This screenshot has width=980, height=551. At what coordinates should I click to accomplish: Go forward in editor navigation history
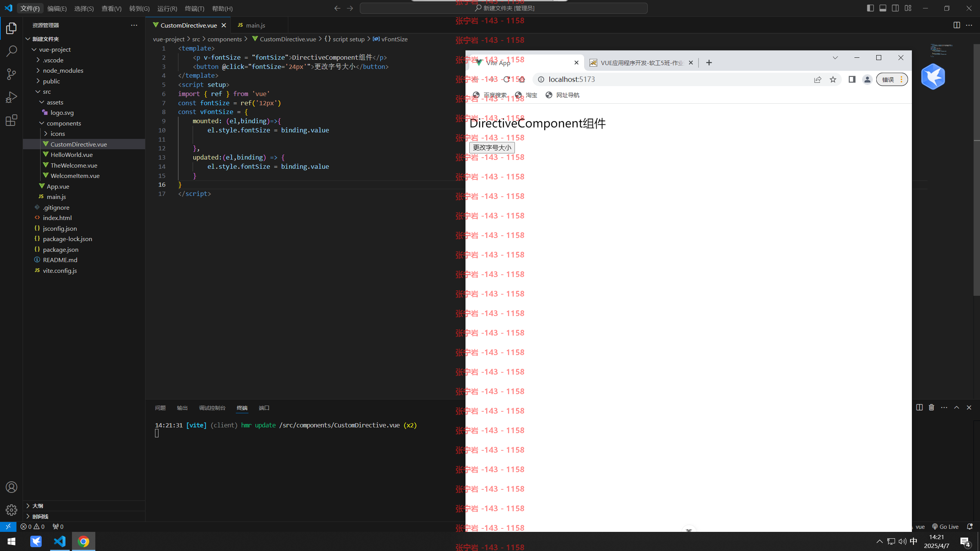click(x=350, y=8)
